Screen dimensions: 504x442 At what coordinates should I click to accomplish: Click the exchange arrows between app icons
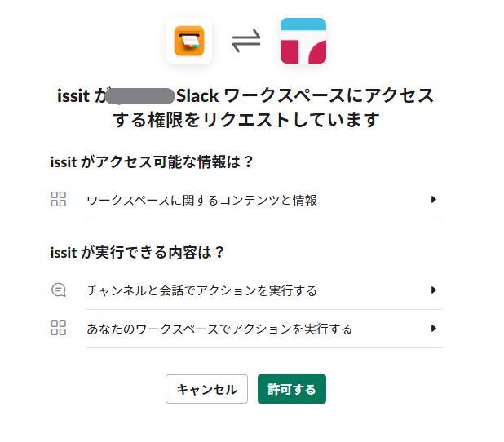[x=245, y=41]
